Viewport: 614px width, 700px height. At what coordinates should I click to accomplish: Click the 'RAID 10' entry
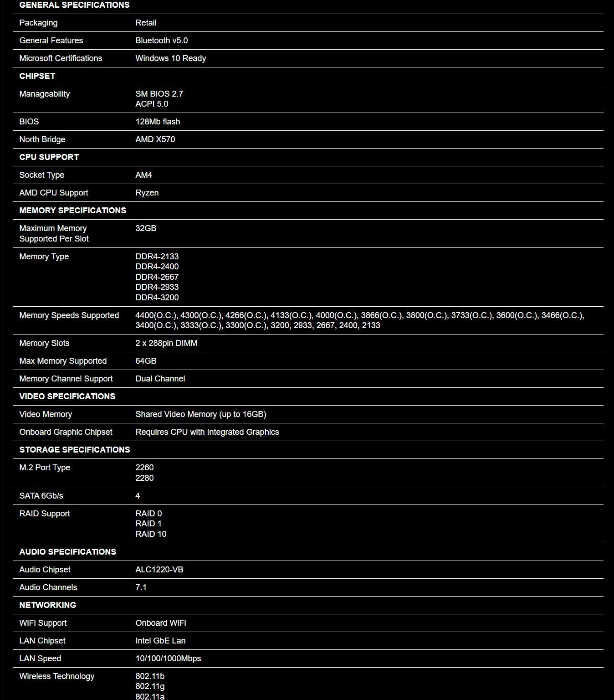click(151, 534)
